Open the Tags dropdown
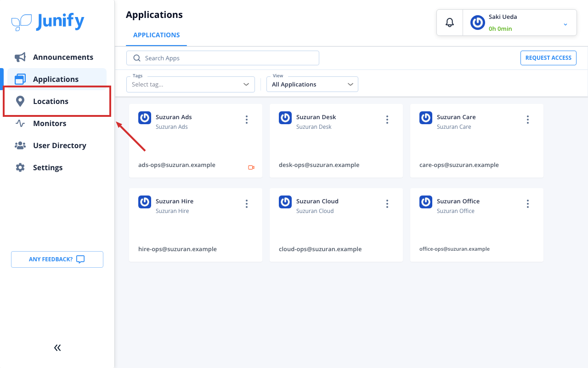The height and width of the screenshot is (368, 588). tap(191, 84)
